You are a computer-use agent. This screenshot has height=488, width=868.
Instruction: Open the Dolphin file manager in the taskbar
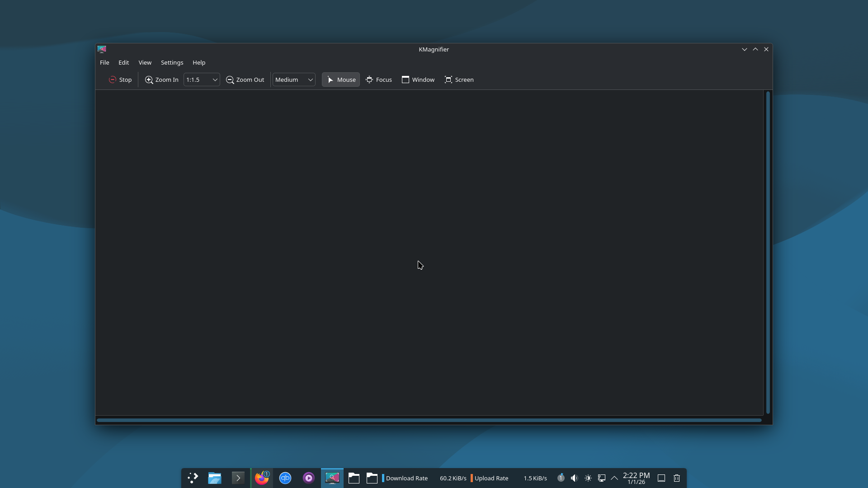[215, 478]
